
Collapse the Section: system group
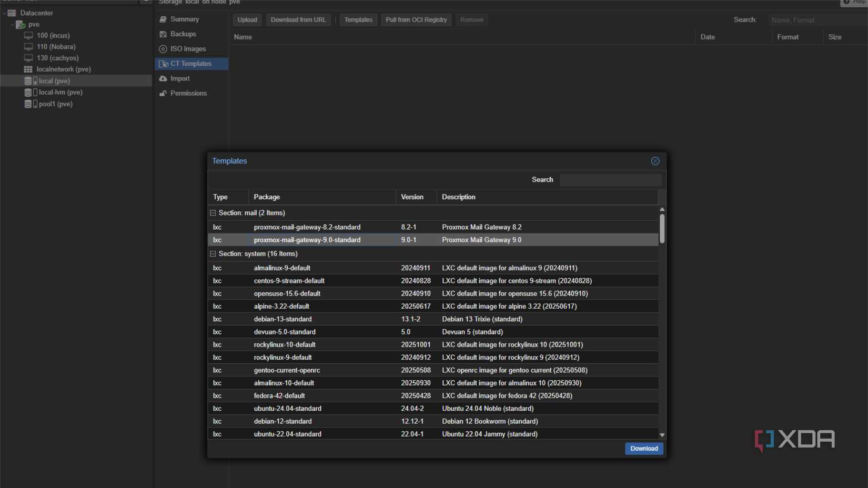tap(213, 253)
